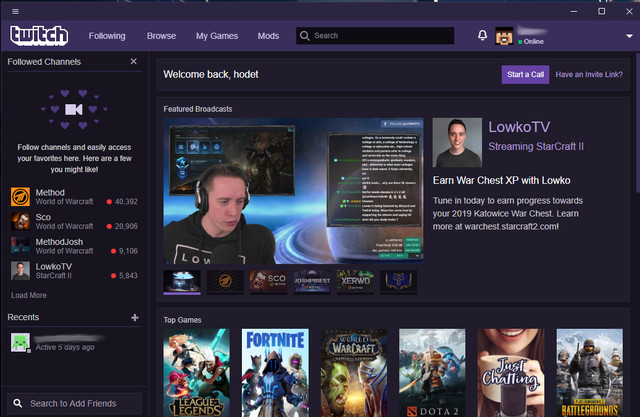Image resolution: width=640 pixels, height=417 pixels.
Task: Select the Method logo featured thumbnail
Action: click(x=225, y=281)
